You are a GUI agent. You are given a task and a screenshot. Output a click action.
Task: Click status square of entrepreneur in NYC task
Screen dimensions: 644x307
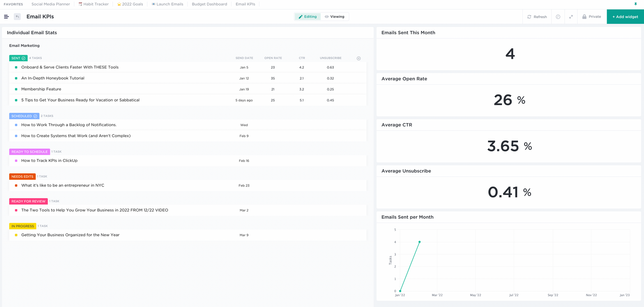tap(16, 185)
